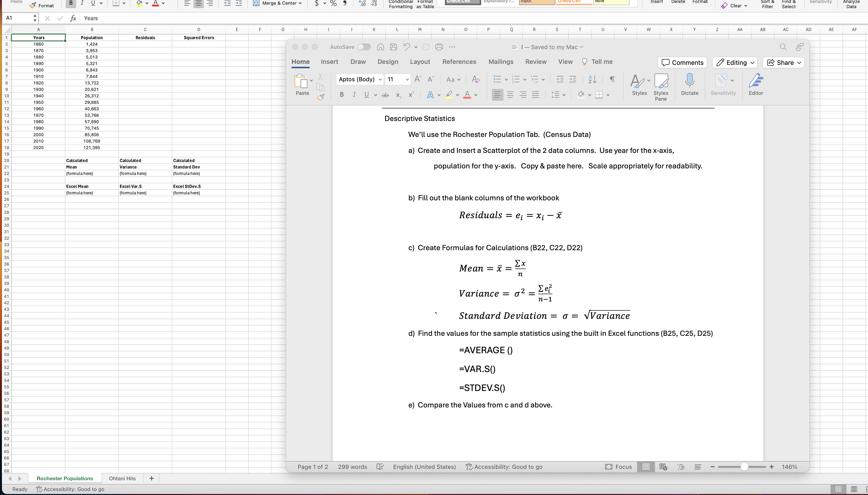Select the Format Painter brush icon
This screenshot has height=495, width=868.
(x=321, y=97)
